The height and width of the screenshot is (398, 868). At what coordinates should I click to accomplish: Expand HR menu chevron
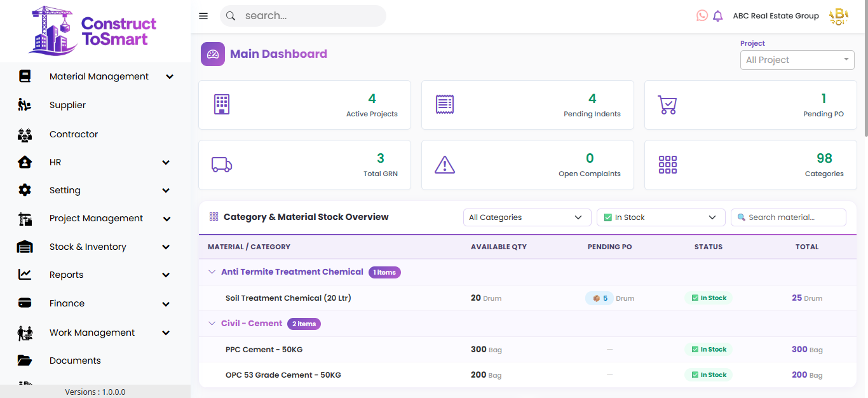coord(166,162)
